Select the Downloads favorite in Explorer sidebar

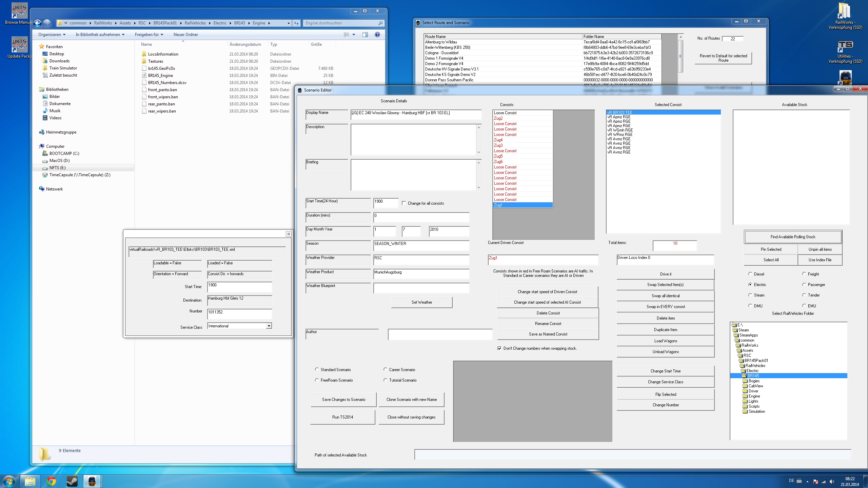[x=59, y=61]
